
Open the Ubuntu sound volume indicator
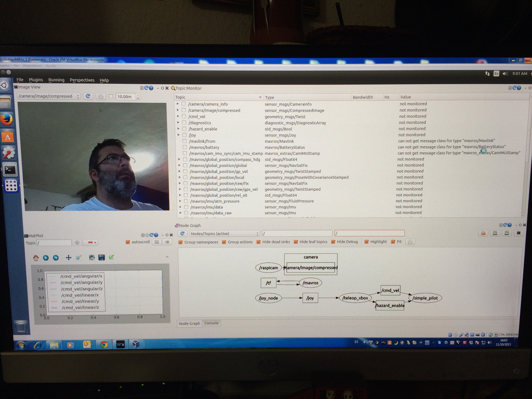505,74
